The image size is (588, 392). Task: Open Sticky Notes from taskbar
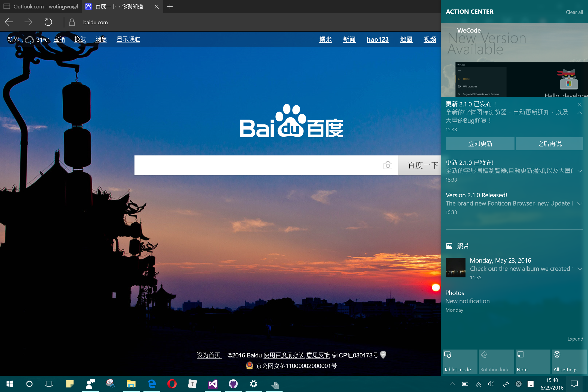pyautogui.click(x=70, y=384)
